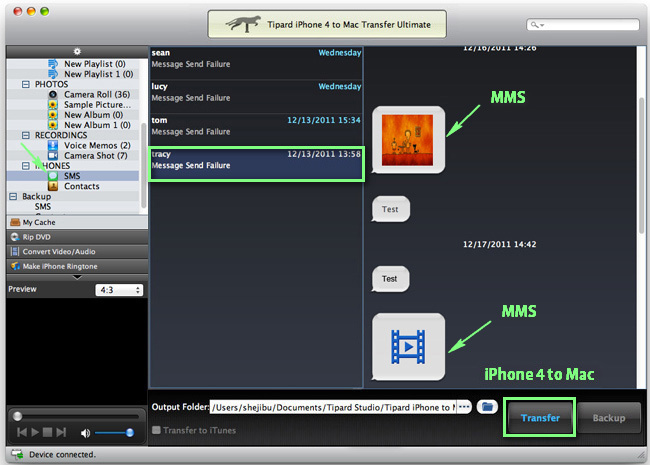Click the Voice Memos microphone icon

[53, 145]
